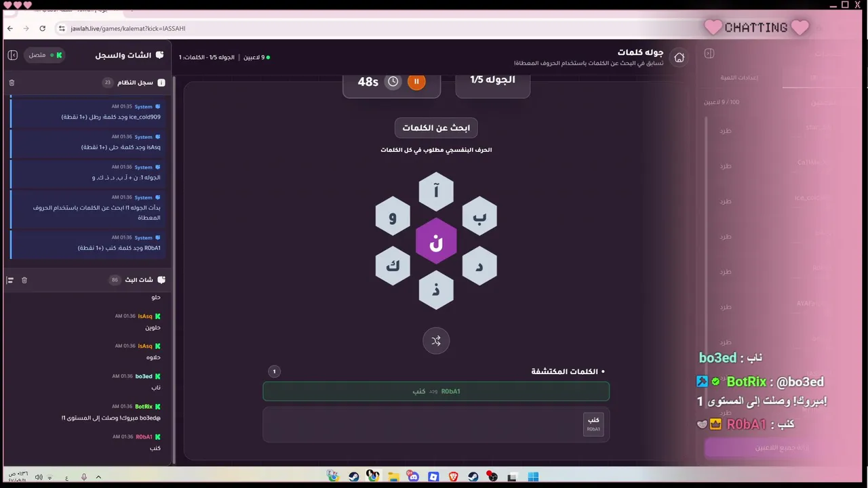Select the hexagon letter ب

[479, 216]
